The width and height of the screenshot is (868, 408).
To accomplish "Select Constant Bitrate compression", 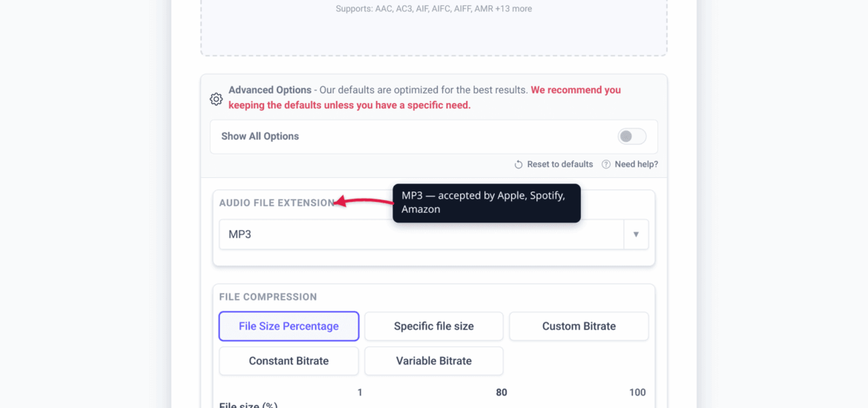I will 289,361.
